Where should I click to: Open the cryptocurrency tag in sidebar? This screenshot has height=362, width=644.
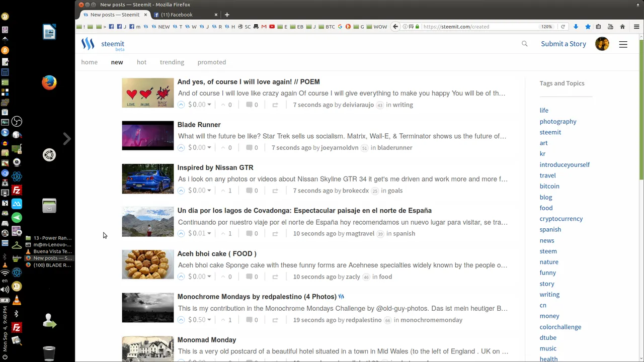[x=561, y=219]
